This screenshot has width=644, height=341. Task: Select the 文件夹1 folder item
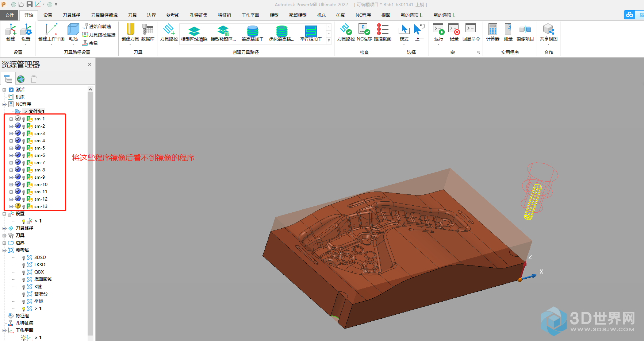37,112
